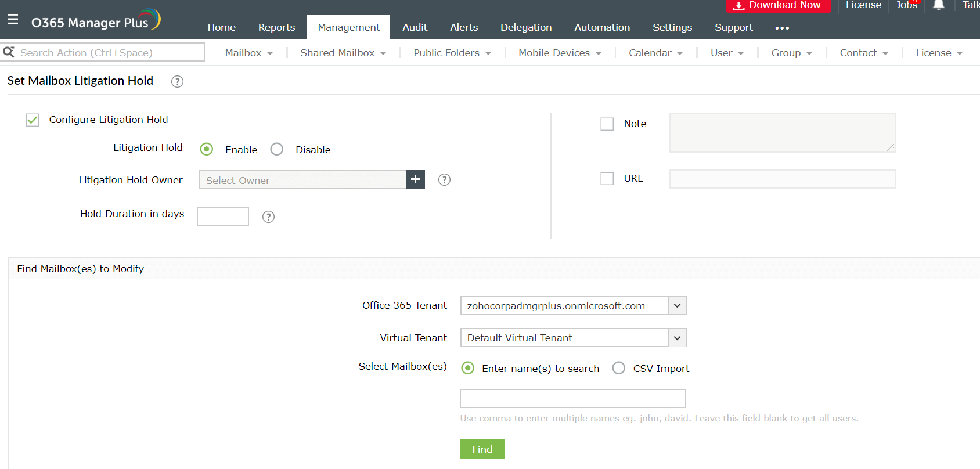Show help for Litigation Hold Owner
The height and width of the screenshot is (469, 980).
[x=444, y=180]
